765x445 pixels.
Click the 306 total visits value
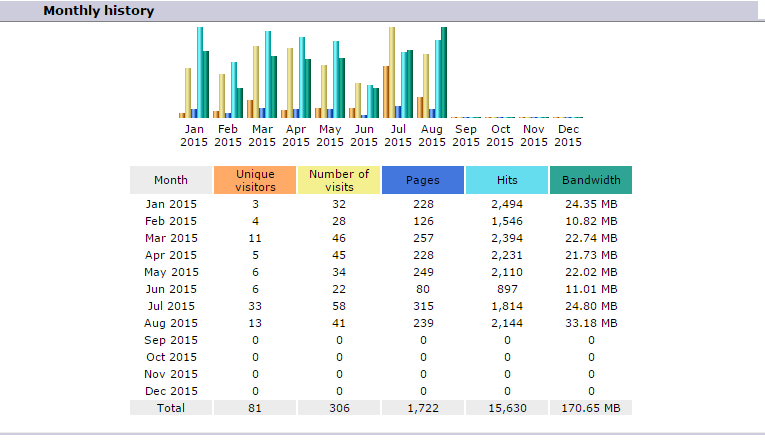tap(339, 408)
